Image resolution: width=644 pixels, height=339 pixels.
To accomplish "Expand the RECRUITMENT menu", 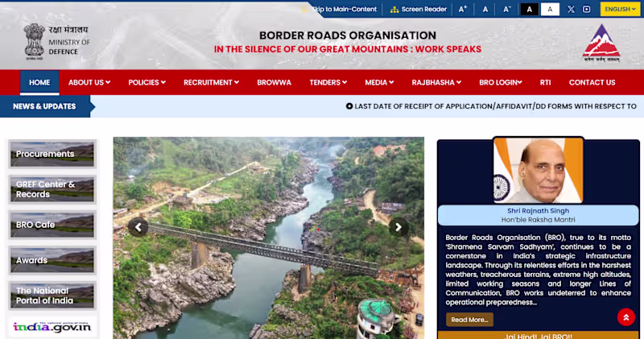I will click(x=211, y=82).
